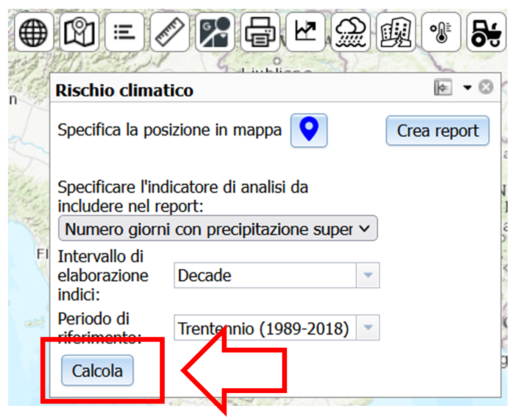Open the print tool

pyautogui.click(x=260, y=32)
